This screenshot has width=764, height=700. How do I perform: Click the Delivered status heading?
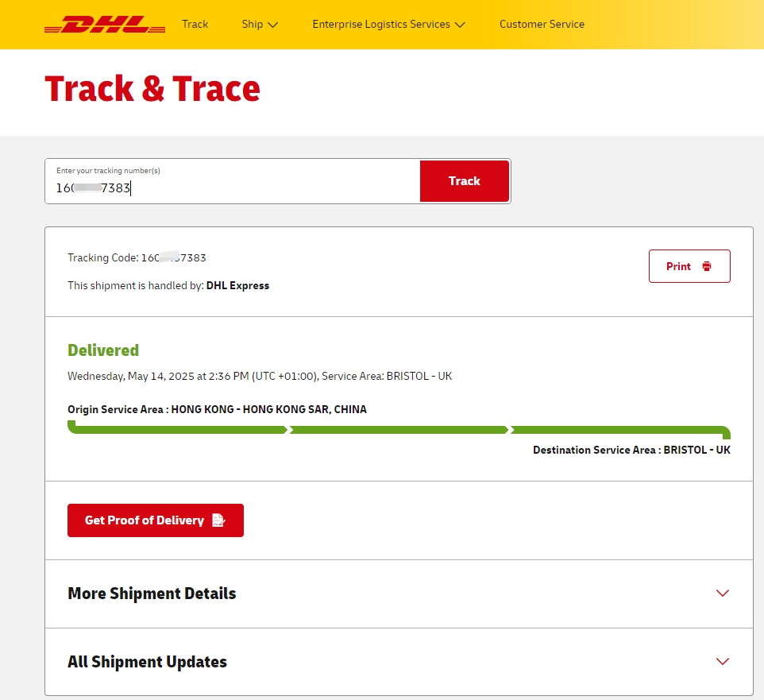point(103,350)
